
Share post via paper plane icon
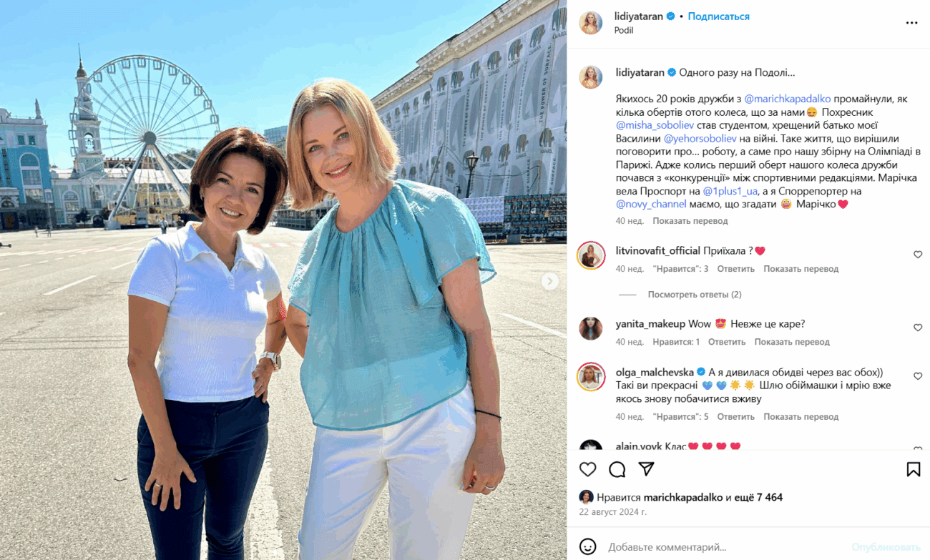click(647, 469)
